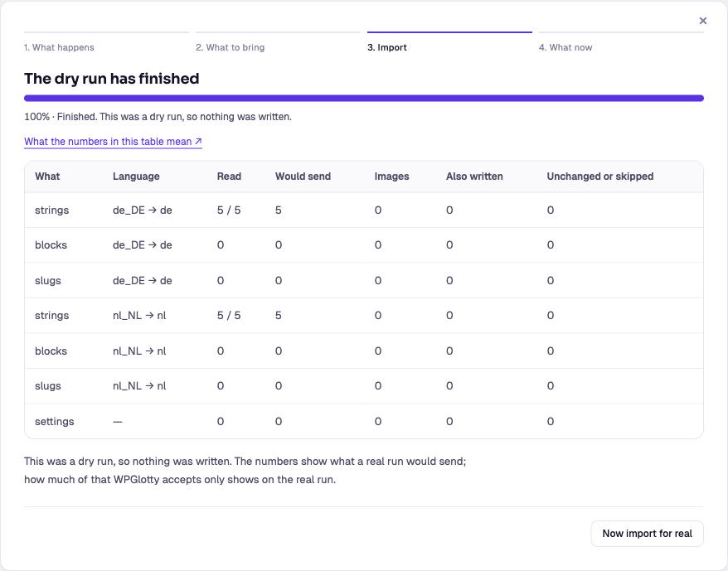Image resolution: width=728 pixels, height=571 pixels.
Task: Click the strings label in the de_DE row
Action: [x=52, y=210]
